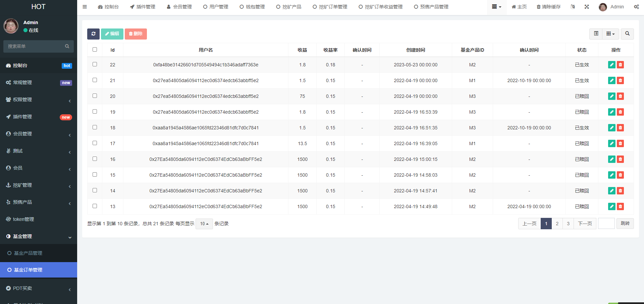The height and width of the screenshot is (304, 644).
Task: Open the detail view icon above the table
Action: tap(596, 34)
